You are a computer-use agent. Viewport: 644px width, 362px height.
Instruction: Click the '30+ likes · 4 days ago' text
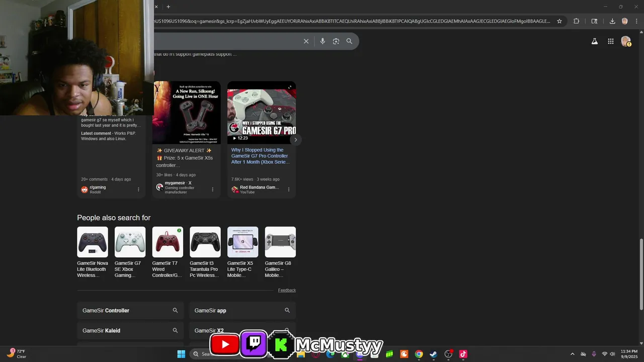176,175
